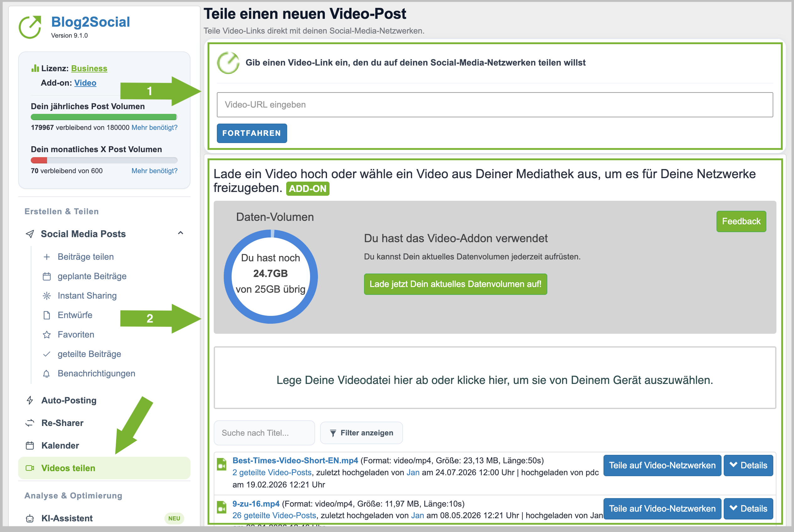This screenshot has height=532, width=794.
Task: Expand Details for Best-Times-Video-Short-EN.mp4
Action: coord(748,465)
